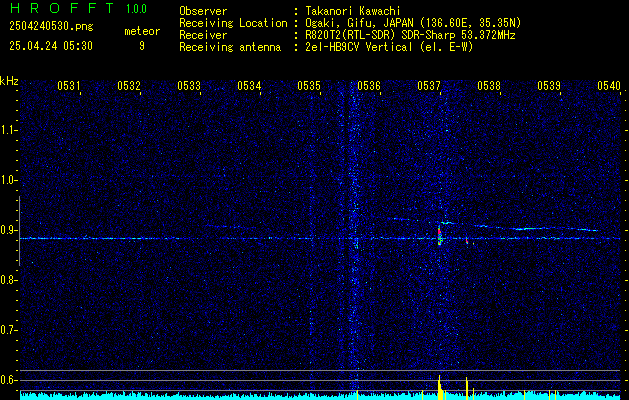Click the kHz axis unit label
The image size is (629, 400).
9,81
